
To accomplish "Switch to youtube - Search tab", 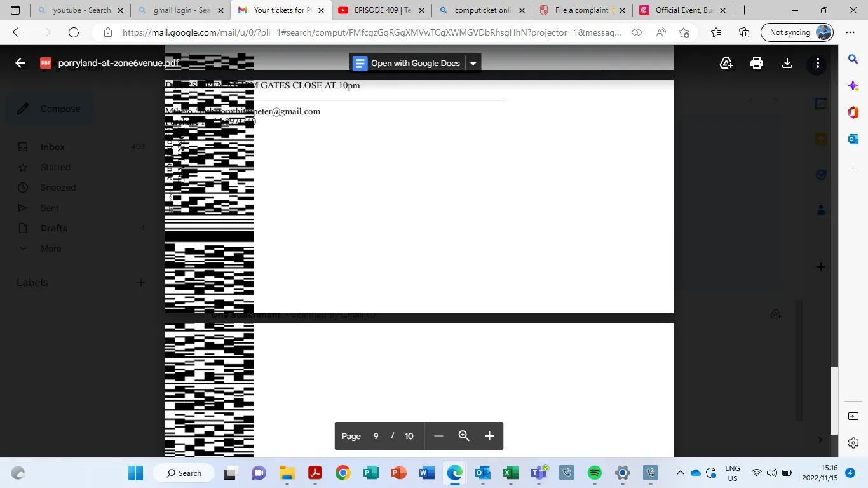I will 80,10.
